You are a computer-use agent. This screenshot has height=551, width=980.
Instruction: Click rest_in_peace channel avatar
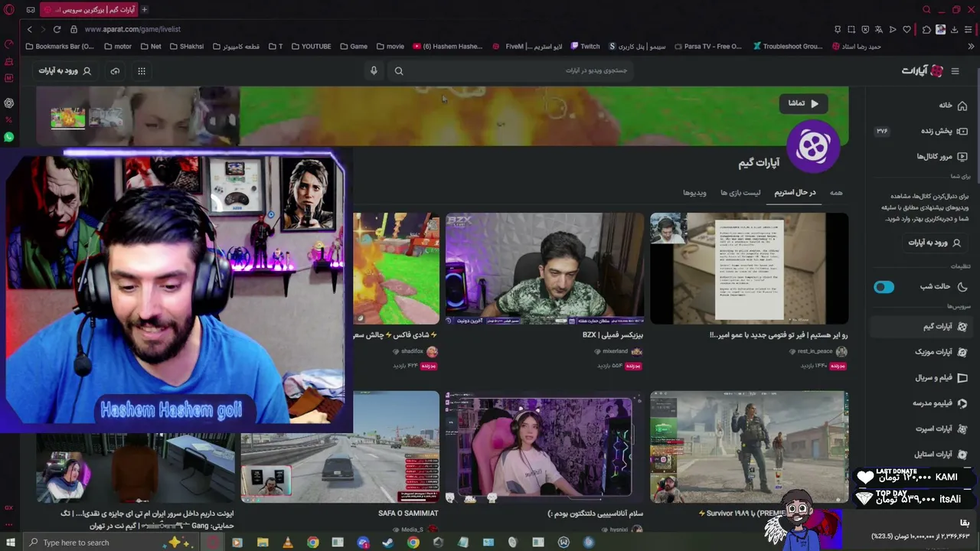[x=841, y=351]
